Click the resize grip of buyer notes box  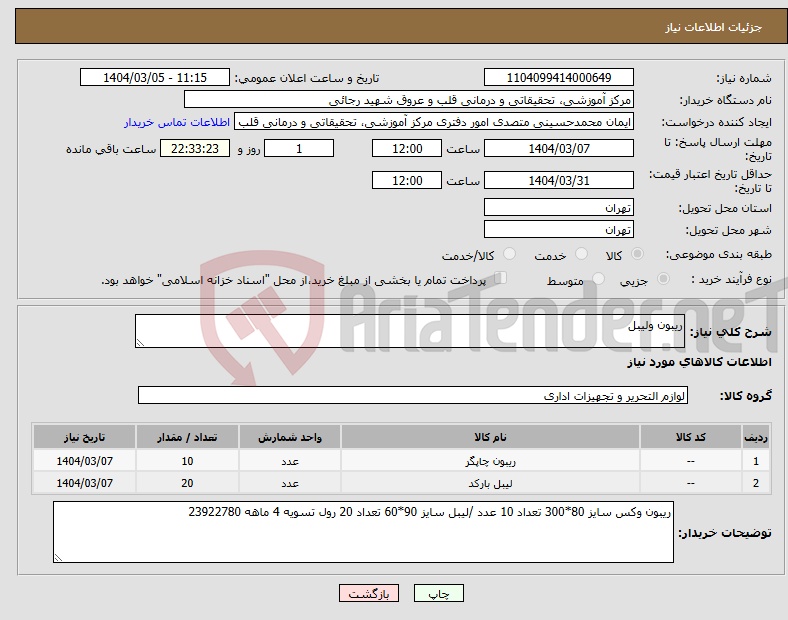coord(58,557)
